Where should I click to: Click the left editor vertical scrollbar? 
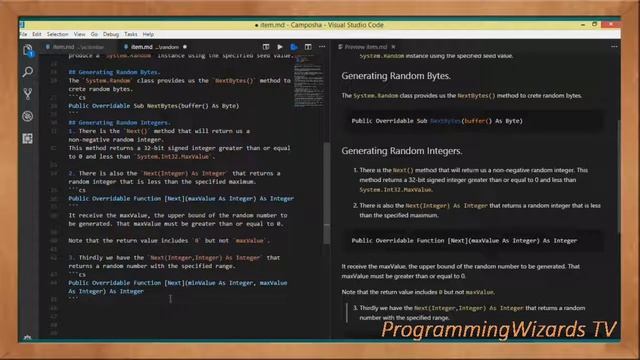(x=327, y=192)
